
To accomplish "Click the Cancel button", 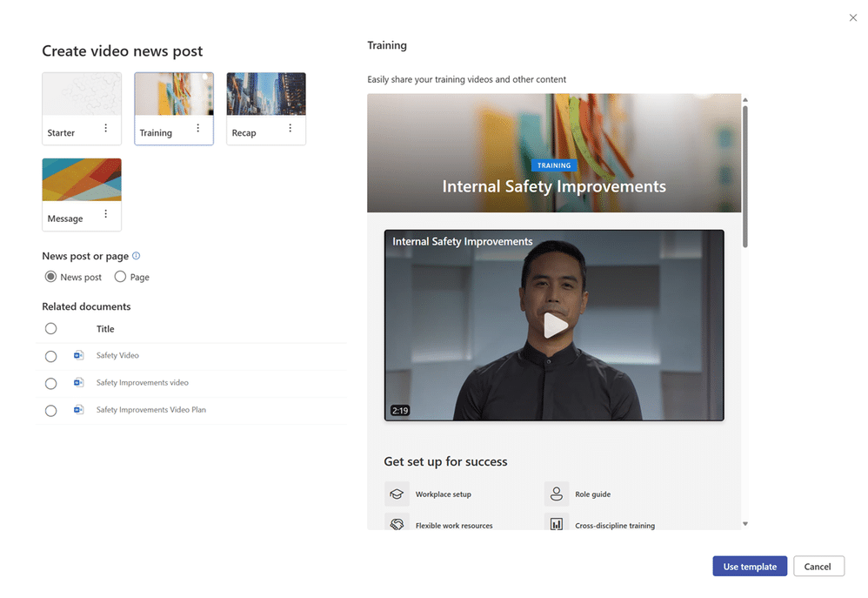I will (818, 566).
